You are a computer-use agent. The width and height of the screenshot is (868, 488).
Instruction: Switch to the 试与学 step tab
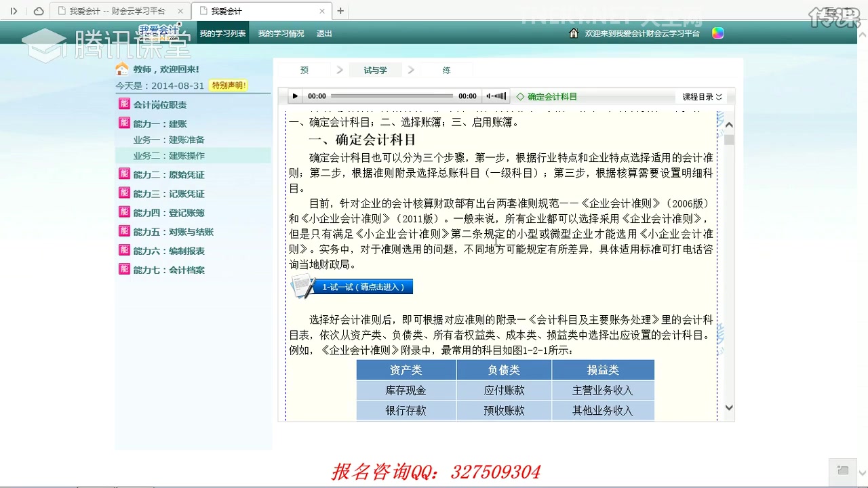click(x=375, y=70)
